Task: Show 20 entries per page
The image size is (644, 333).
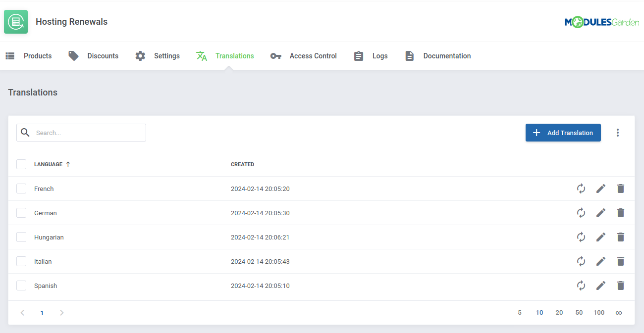Action: click(559, 313)
